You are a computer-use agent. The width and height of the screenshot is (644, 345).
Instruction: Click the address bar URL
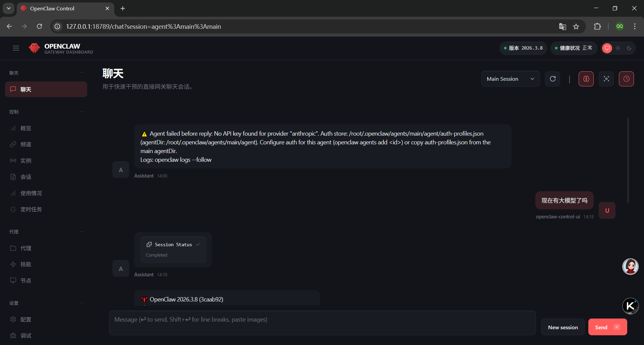(x=144, y=26)
